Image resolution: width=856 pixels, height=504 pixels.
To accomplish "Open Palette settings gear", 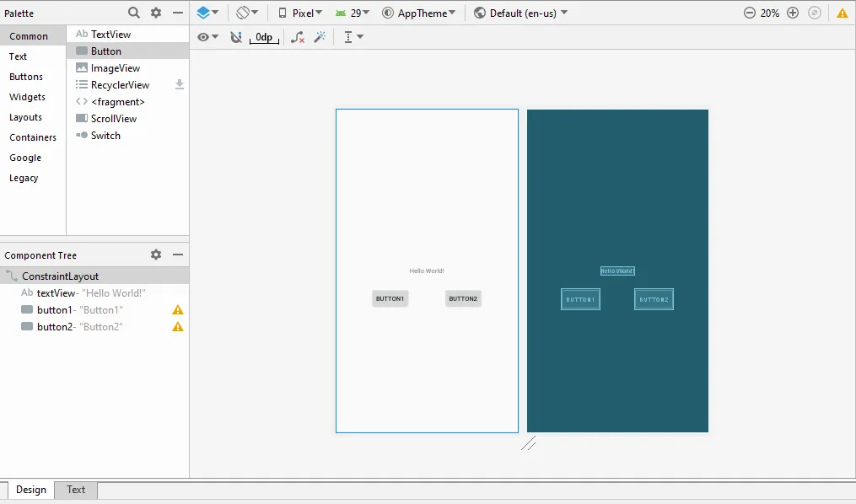I will pos(156,13).
